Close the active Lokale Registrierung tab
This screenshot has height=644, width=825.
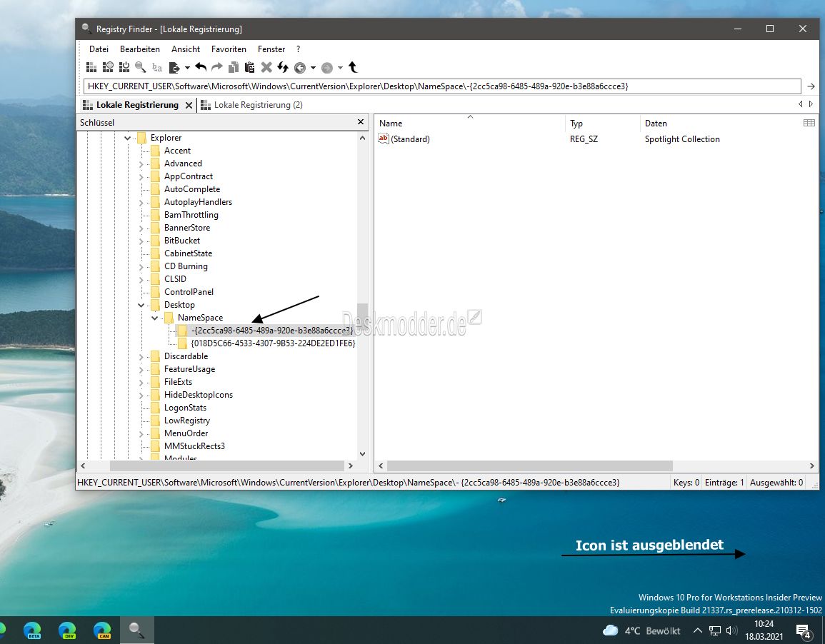click(x=189, y=105)
